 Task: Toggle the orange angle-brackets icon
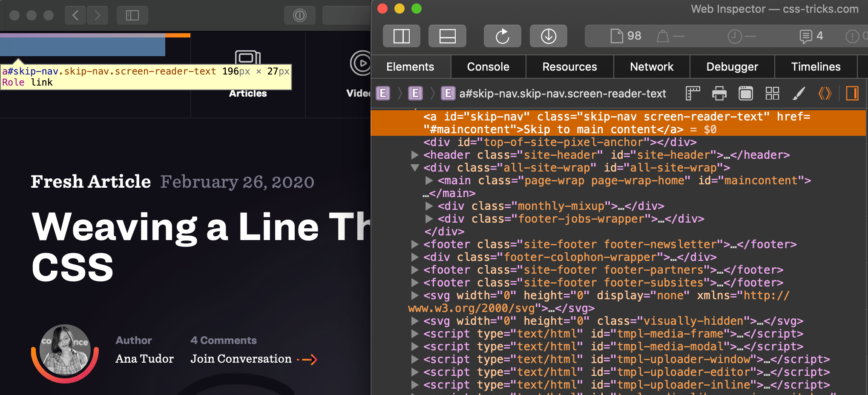coord(825,93)
